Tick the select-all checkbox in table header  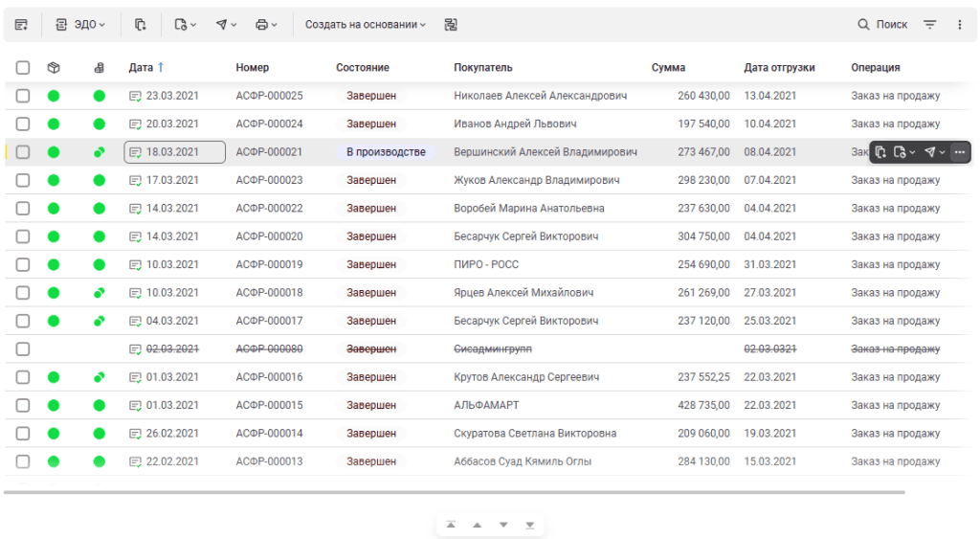pyautogui.click(x=23, y=68)
